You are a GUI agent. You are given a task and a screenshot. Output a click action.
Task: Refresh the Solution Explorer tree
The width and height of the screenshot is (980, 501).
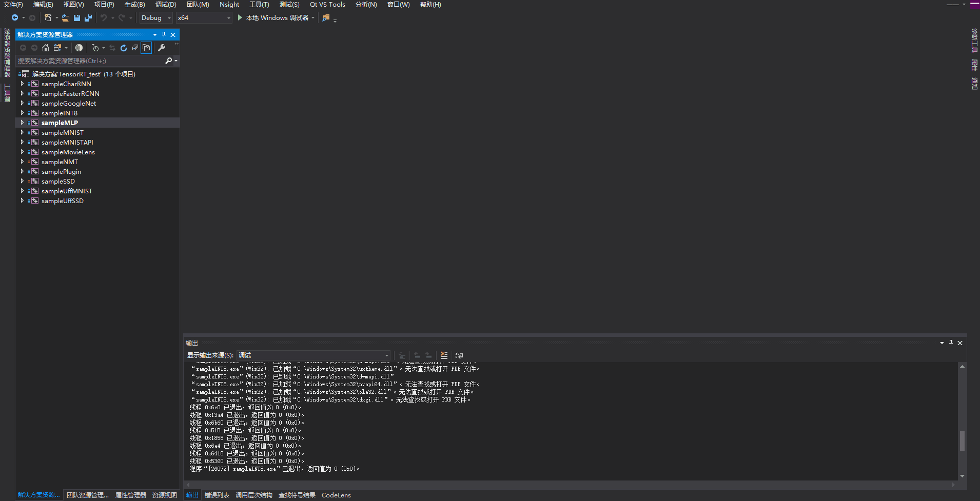124,48
